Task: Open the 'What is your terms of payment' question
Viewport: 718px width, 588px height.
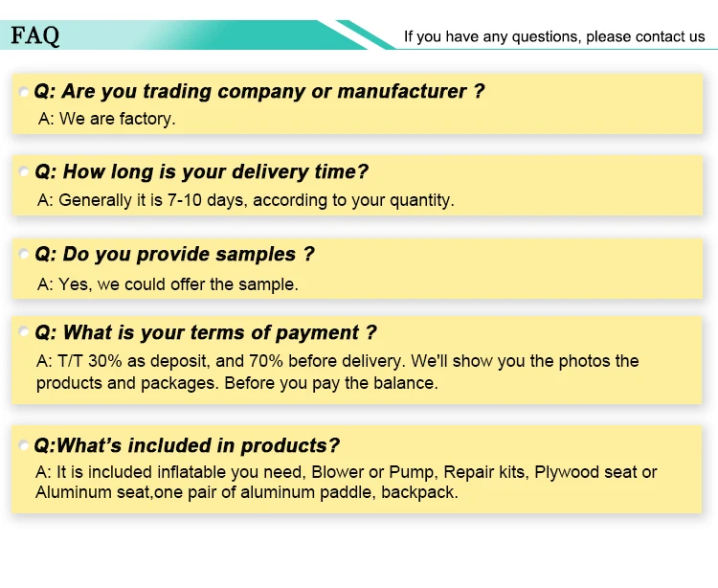Action: pyautogui.click(x=206, y=332)
